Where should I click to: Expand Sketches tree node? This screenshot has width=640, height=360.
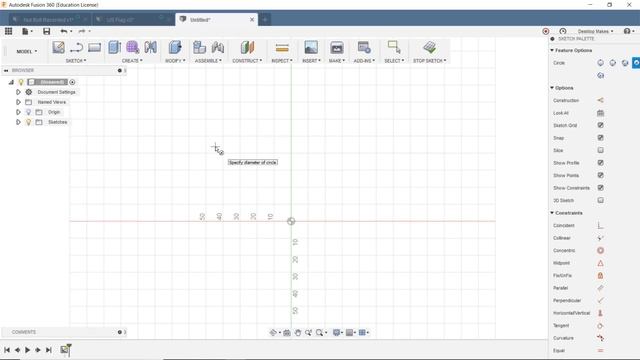18,122
